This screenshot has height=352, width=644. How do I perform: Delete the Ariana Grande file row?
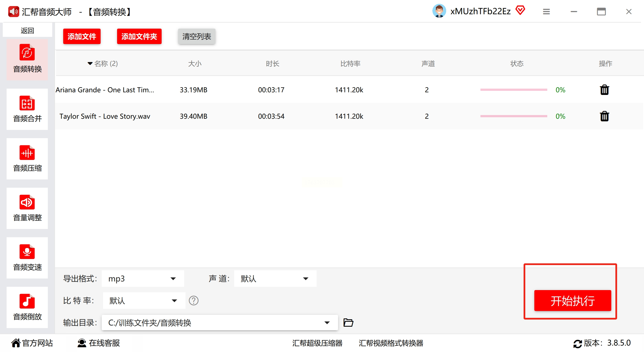click(x=604, y=90)
